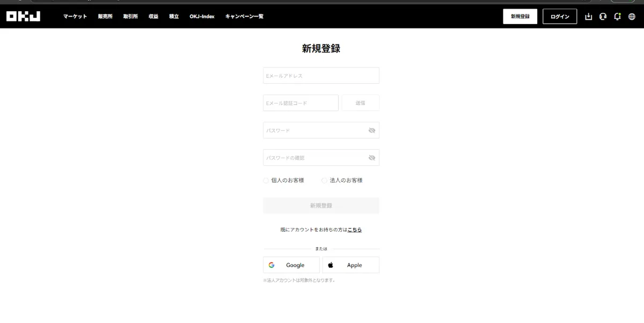
Task: Submit the form's 新規登録 button
Action: 321,205
